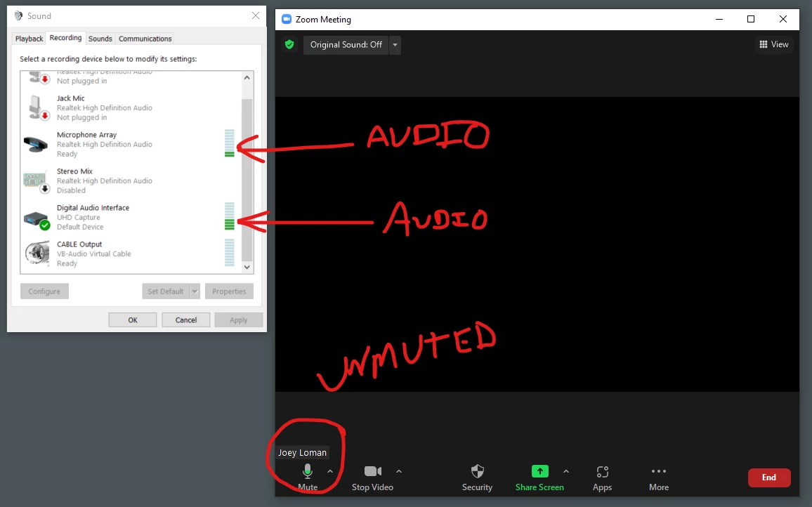The height and width of the screenshot is (507, 812).
Task: Open the View grid layout menu
Action: pos(773,44)
